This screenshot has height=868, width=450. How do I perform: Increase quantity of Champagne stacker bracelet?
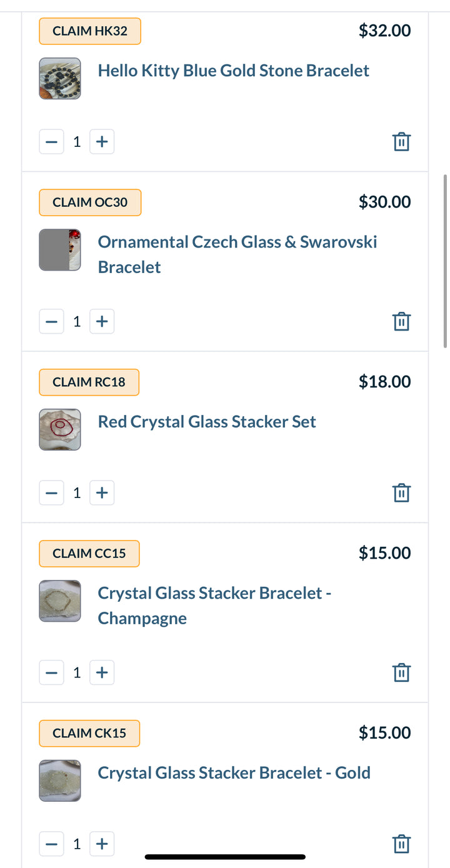coord(102,672)
